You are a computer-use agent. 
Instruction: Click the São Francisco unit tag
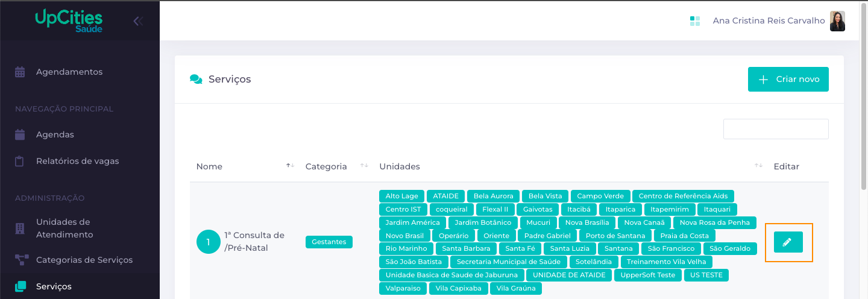pyautogui.click(x=671, y=248)
